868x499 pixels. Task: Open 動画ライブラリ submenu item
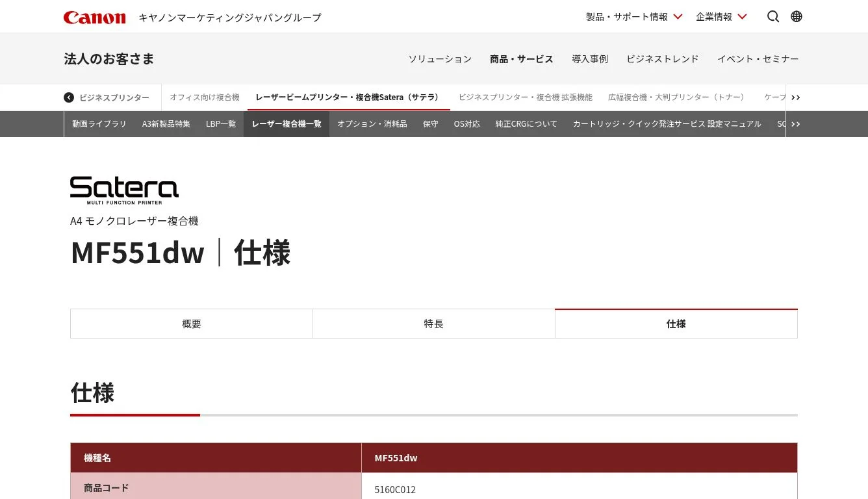click(x=99, y=124)
